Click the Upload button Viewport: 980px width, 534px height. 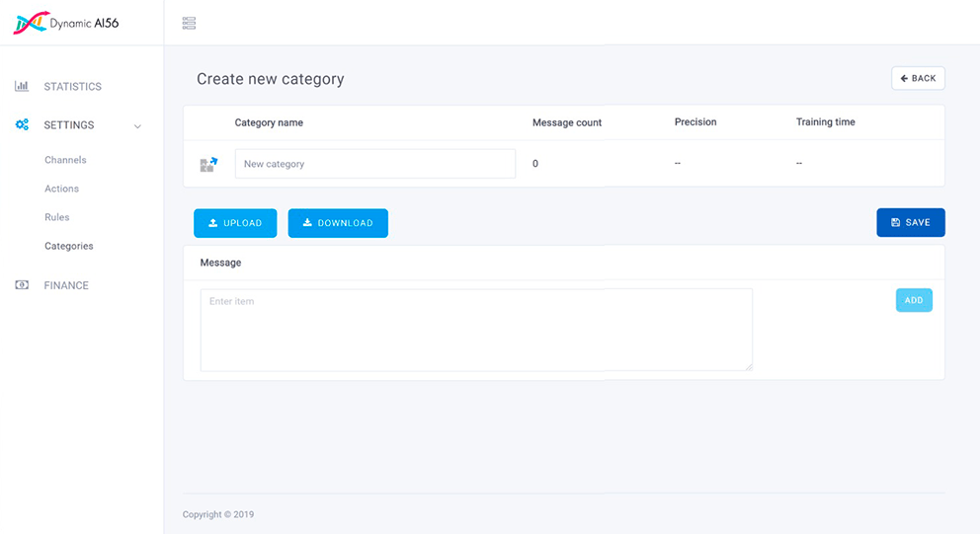tap(235, 223)
